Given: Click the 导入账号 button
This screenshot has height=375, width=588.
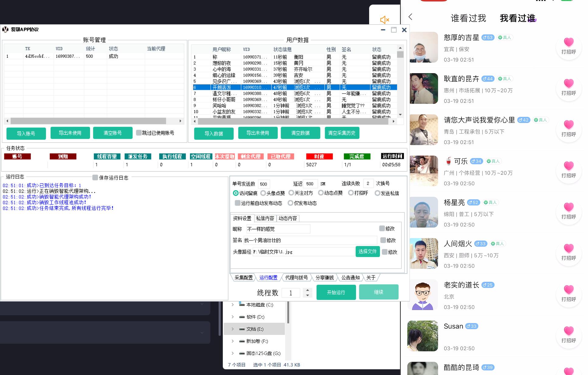Looking at the screenshot, I should click(26, 133).
